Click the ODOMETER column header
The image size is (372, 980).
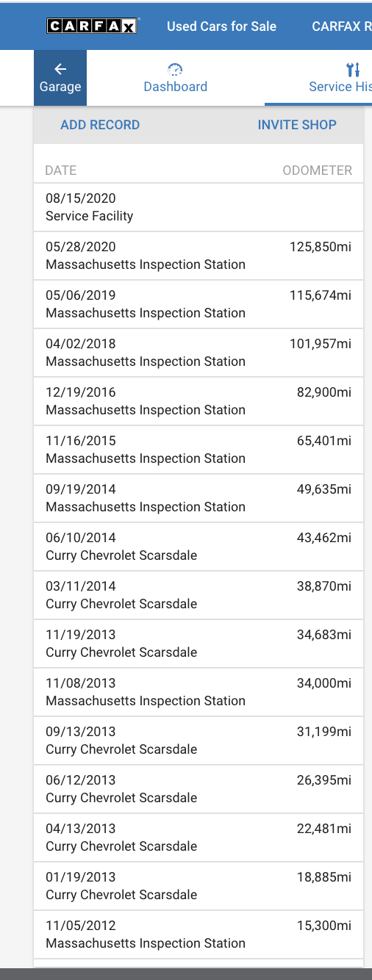(318, 170)
